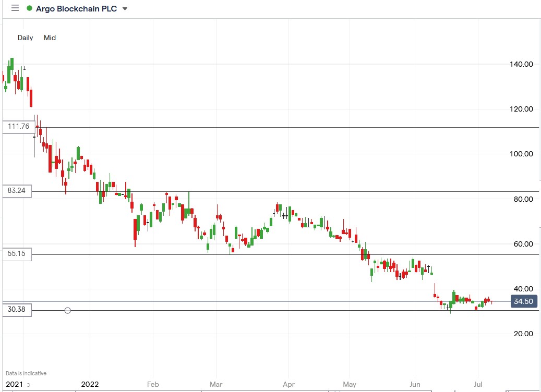Viewport: 541px width, 392px height.
Task: Select the 30.38 price level label
Action: (x=17, y=310)
